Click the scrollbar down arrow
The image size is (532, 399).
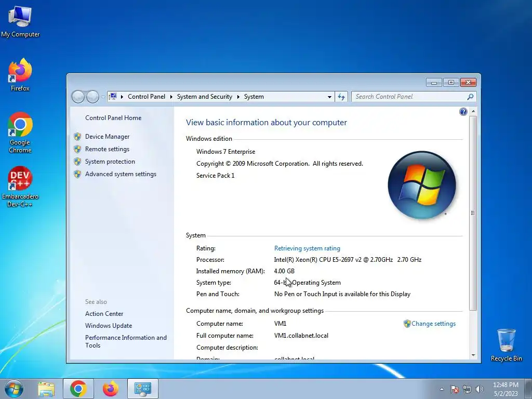point(473,355)
